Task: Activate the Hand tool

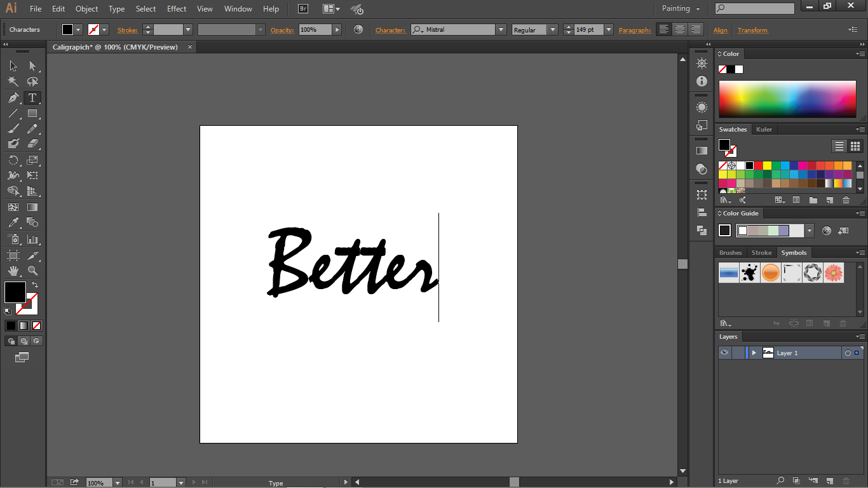Action: tap(13, 271)
